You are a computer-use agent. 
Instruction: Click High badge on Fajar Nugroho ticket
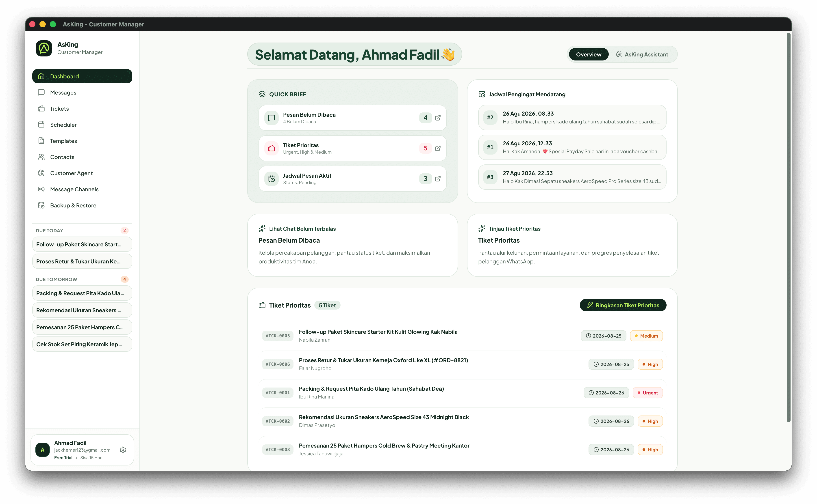click(x=650, y=364)
